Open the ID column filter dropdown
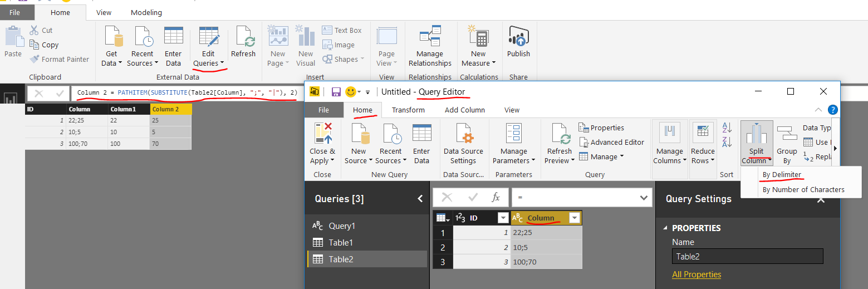The image size is (868, 289). point(503,218)
